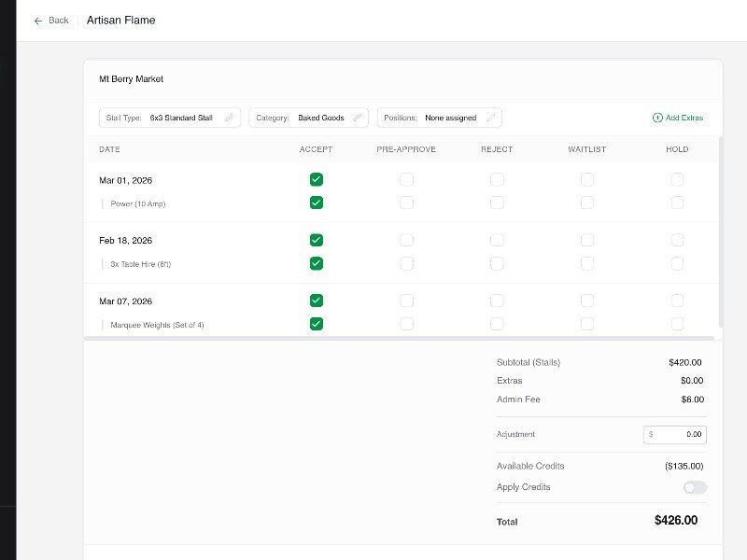Image resolution: width=747 pixels, height=560 pixels.
Task: Click the Add Extras plus icon
Action: (x=657, y=119)
